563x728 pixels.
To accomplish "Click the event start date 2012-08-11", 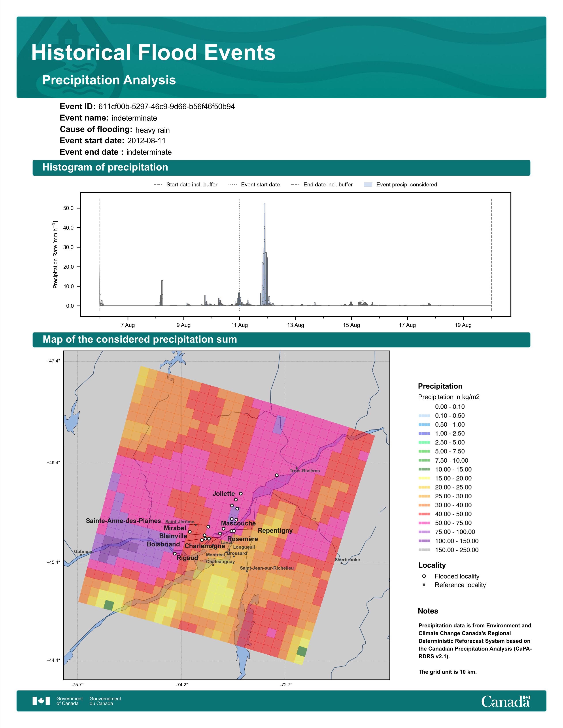I will 146,141.
